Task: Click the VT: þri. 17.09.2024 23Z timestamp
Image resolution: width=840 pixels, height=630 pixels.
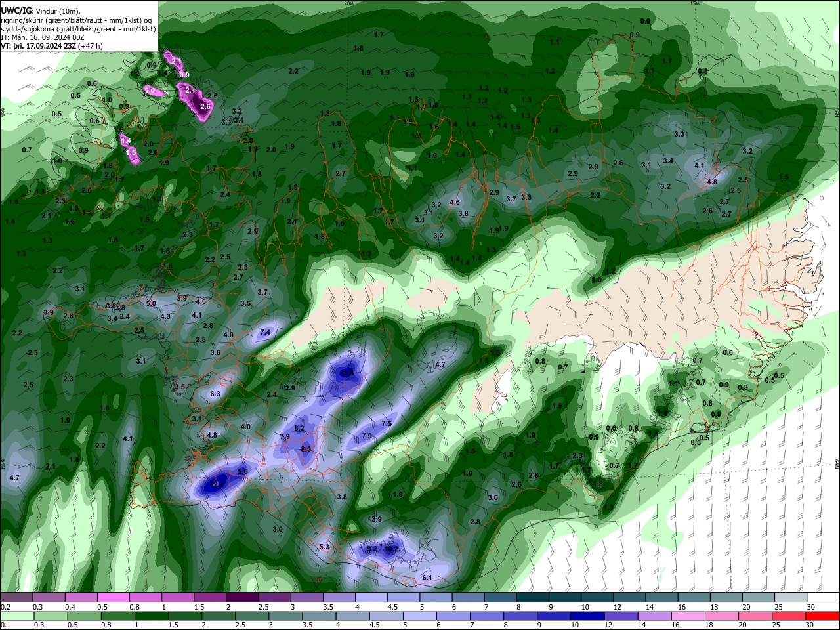Action: 38,46
